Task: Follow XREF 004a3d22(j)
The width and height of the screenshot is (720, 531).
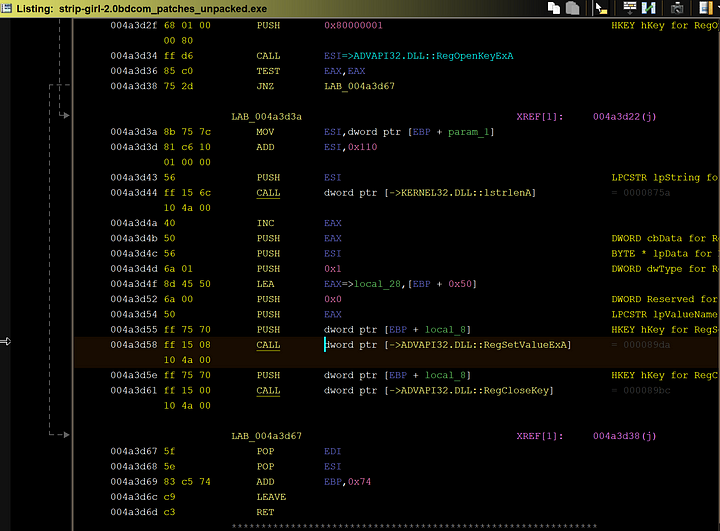Action: [624, 117]
